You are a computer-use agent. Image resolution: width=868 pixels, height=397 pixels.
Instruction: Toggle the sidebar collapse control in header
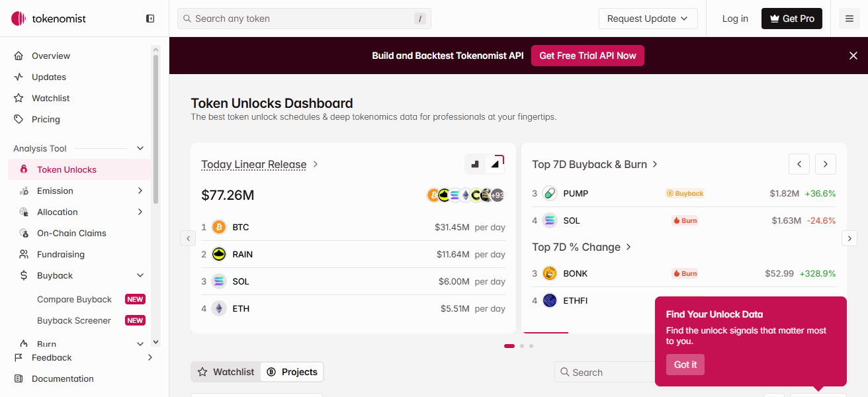pyautogui.click(x=150, y=19)
